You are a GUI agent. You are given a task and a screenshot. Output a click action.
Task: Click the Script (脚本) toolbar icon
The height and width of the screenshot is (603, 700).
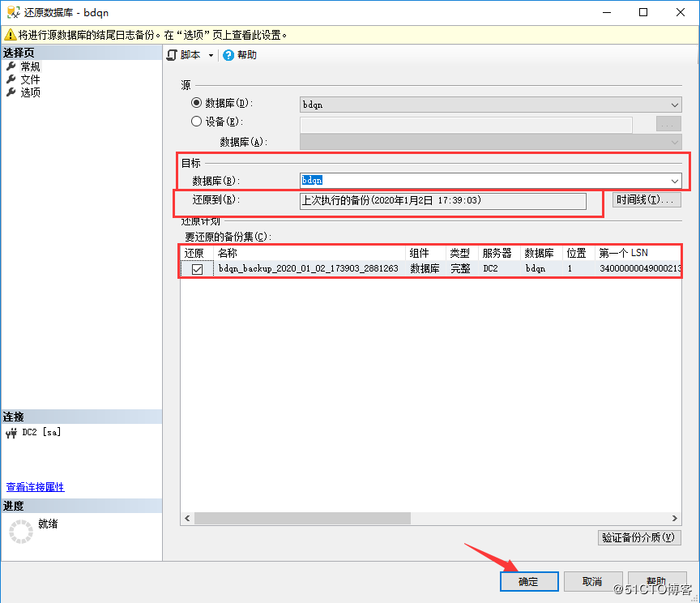coord(172,55)
